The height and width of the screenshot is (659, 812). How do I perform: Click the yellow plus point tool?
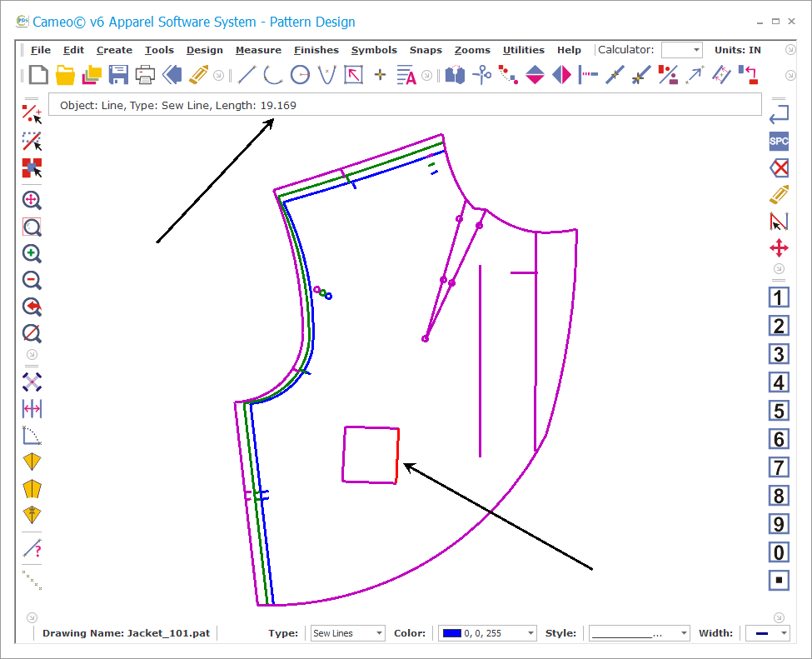[x=380, y=75]
